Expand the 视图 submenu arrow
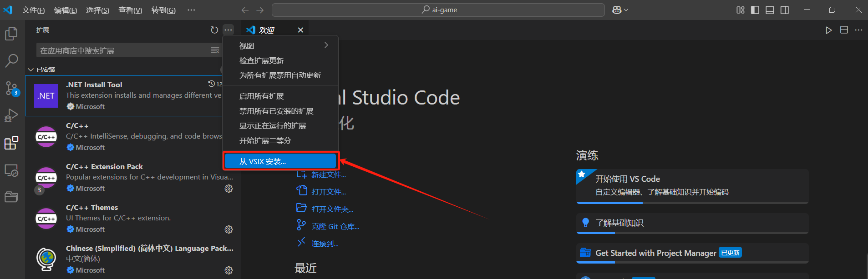This screenshot has width=868, height=279. click(x=326, y=45)
